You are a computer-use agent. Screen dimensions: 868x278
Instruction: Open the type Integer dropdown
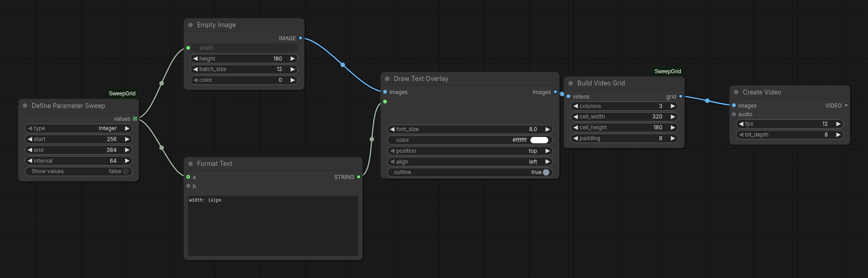pyautogui.click(x=79, y=128)
